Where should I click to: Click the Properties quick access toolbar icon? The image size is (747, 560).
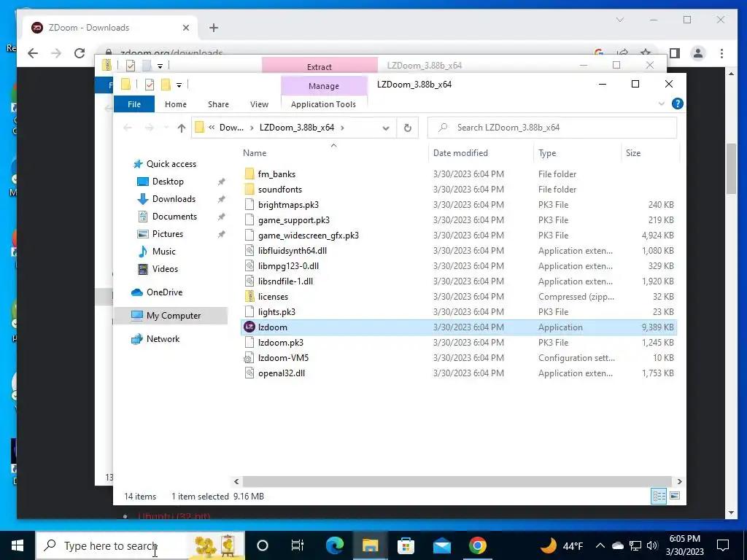pos(149,85)
